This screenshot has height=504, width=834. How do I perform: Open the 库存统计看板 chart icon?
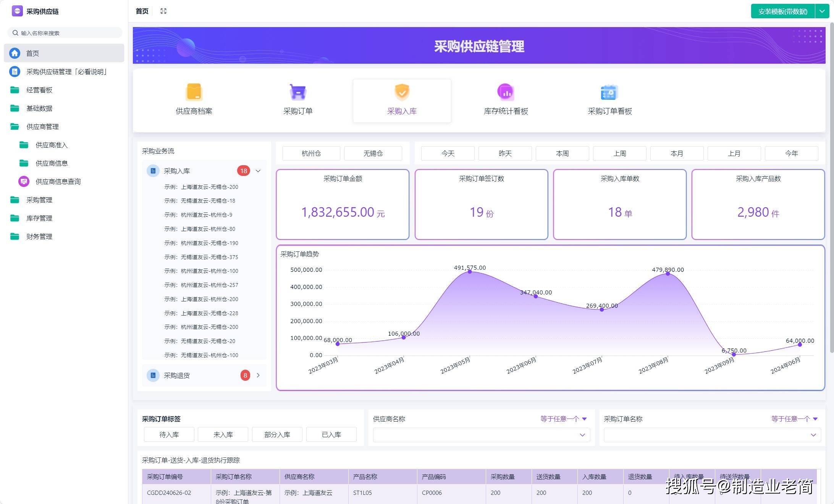pyautogui.click(x=505, y=92)
